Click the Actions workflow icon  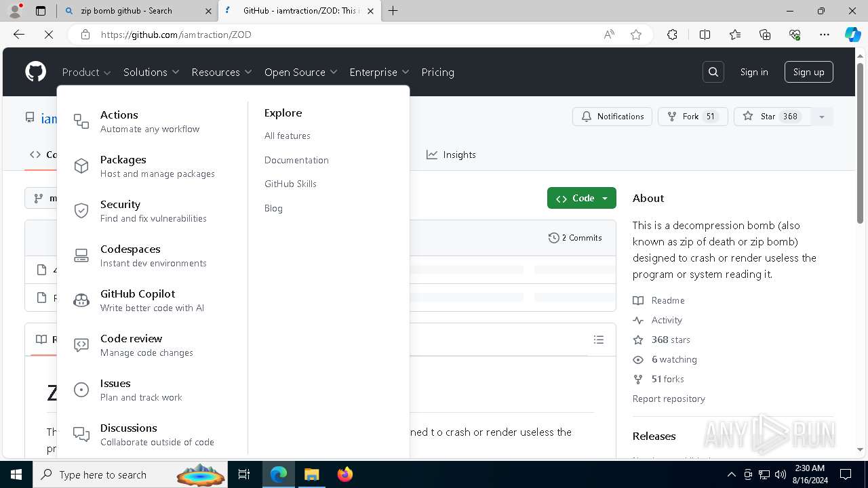click(x=81, y=121)
